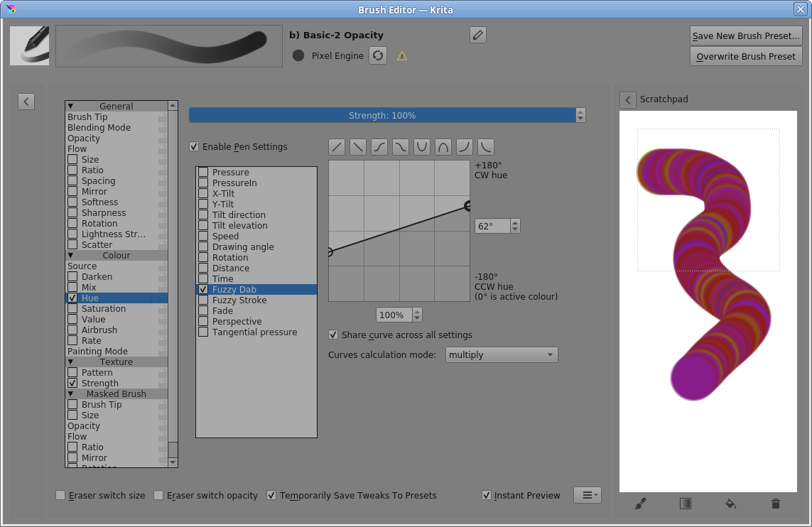Click Save New Brush Preset button
812x527 pixels.
pyautogui.click(x=746, y=36)
